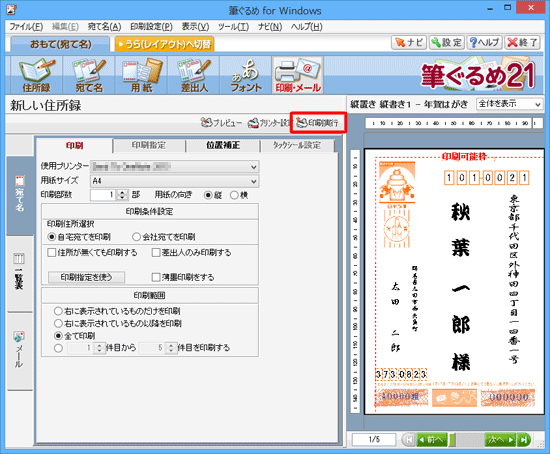Open the プレビュー print preview
The image size is (550, 454).
(221, 123)
